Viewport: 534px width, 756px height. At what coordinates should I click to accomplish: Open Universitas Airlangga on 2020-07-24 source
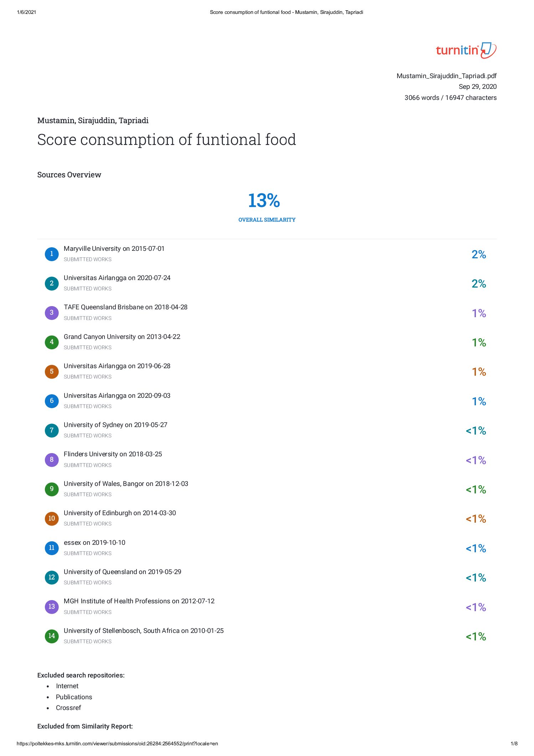click(117, 278)
